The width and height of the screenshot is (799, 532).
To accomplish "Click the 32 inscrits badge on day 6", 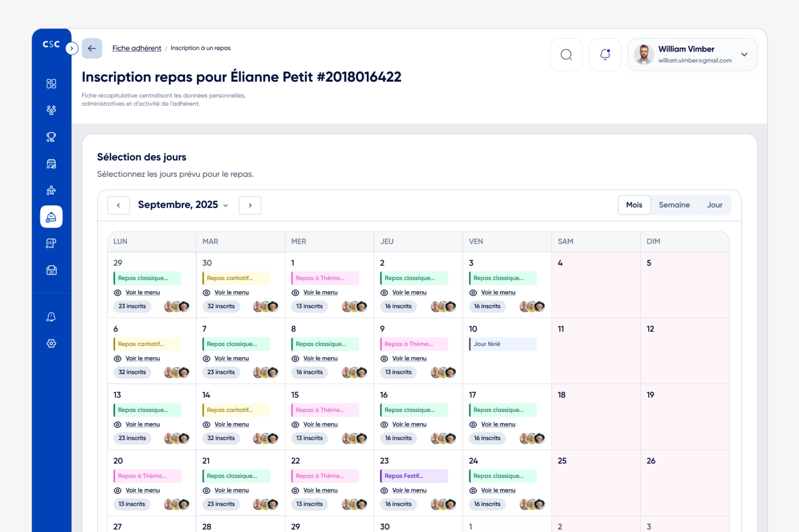I will [132, 372].
